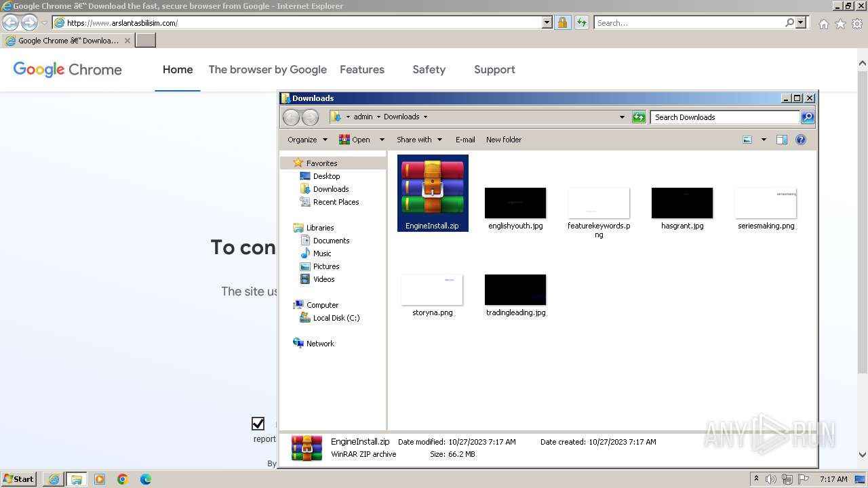The width and height of the screenshot is (868, 488).
Task: Select the tradingleading.jpg thumbnail
Action: coord(515,289)
